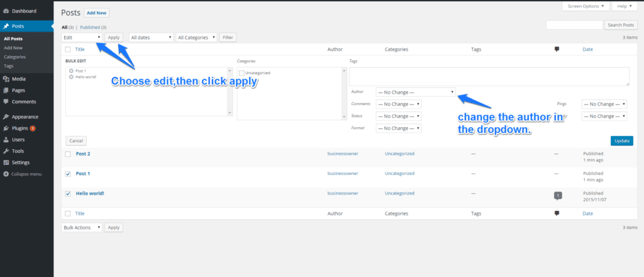Open the Author No Change dropdown
Viewport: 644px width, 277px height.
point(416,93)
